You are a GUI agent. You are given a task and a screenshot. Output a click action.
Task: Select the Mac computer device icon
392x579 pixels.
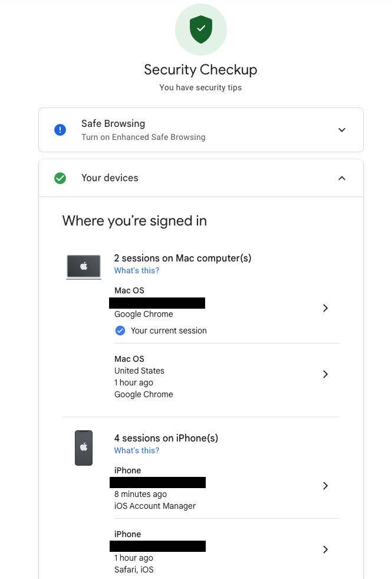pyautogui.click(x=83, y=266)
